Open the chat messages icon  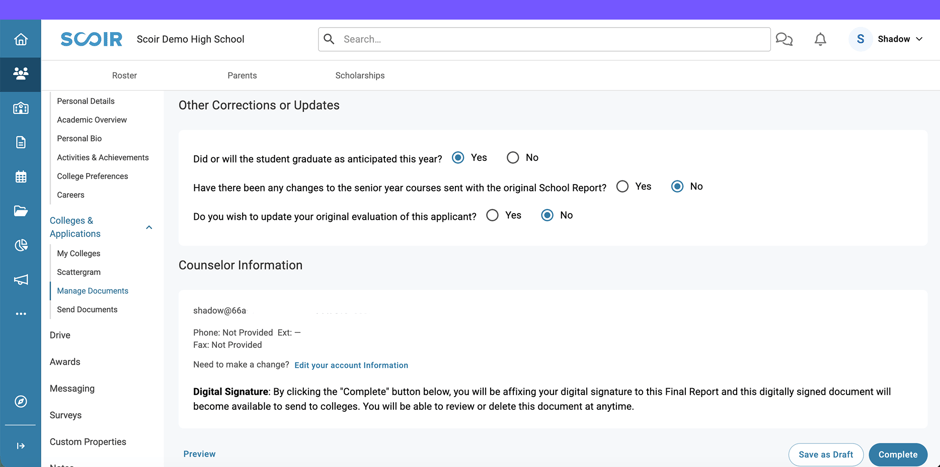[784, 40]
